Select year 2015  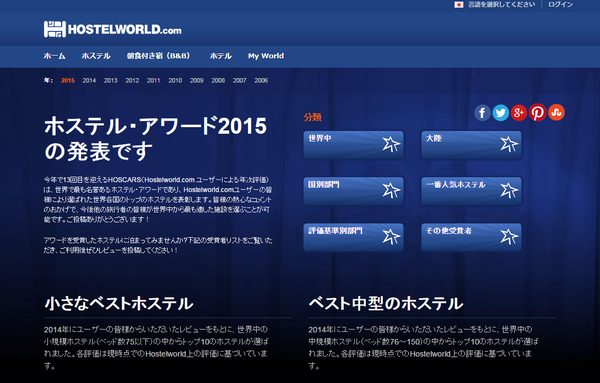coord(68,80)
